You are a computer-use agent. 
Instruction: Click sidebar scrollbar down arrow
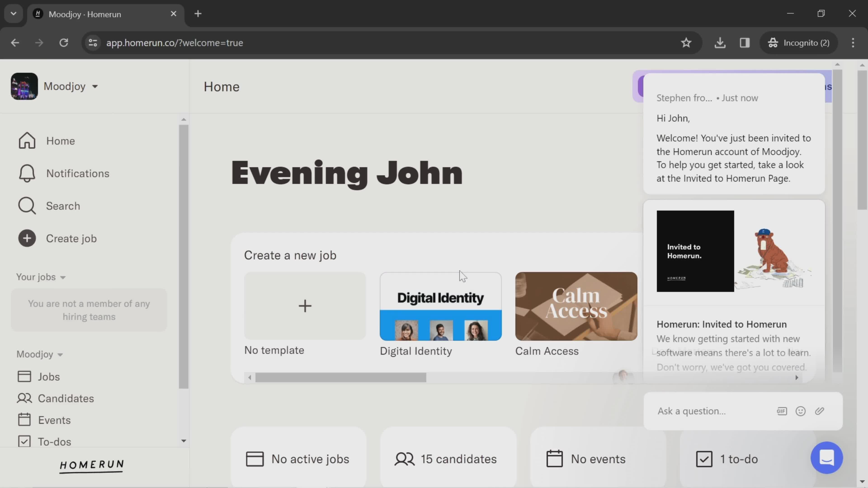[184, 441]
